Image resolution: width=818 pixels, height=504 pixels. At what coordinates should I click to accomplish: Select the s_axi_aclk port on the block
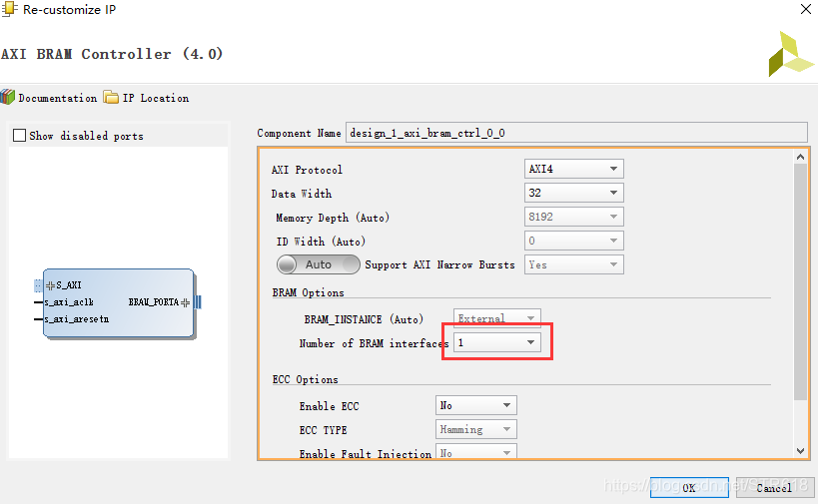69,302
